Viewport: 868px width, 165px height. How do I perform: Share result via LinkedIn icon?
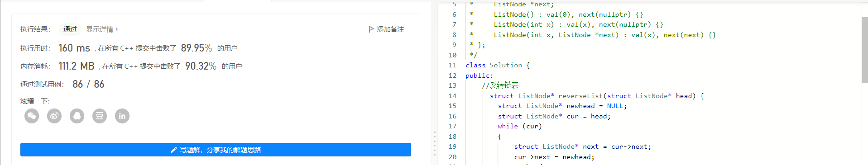[x=122, y=116]
